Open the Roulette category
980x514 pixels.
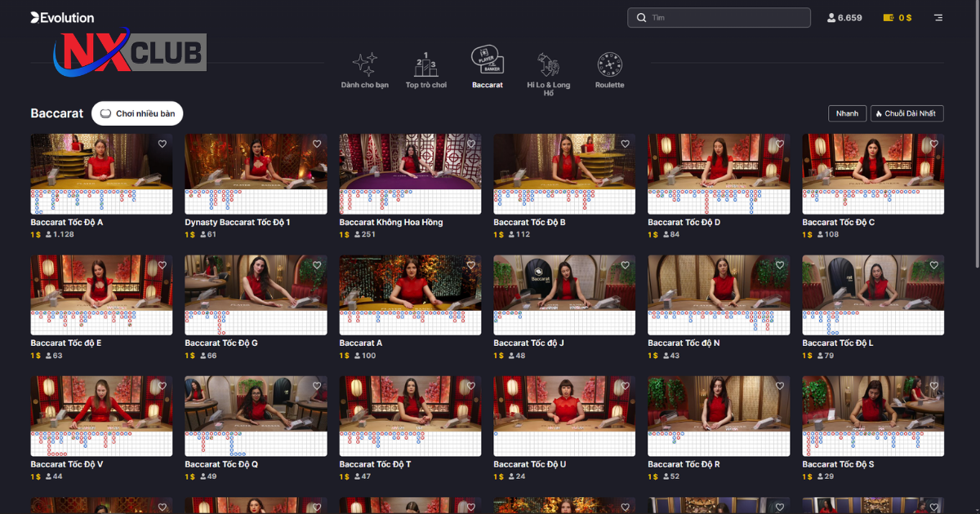click(609, 70)
